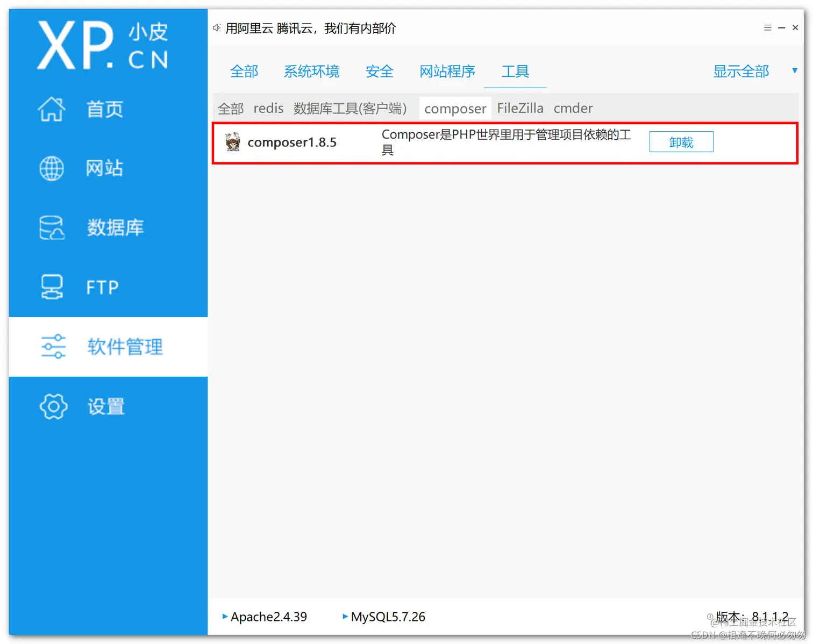
Task: Select the FileZilla filter tab
Action: coord(520,108)
